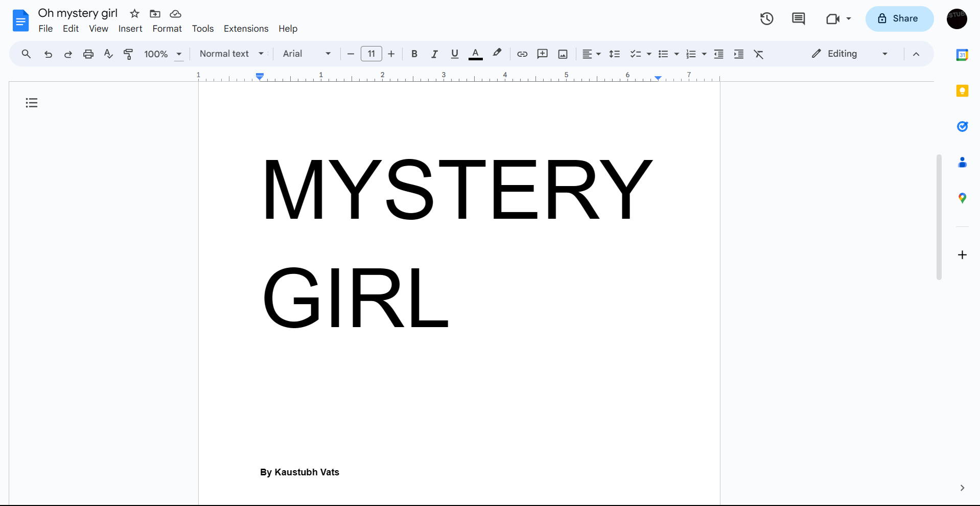Click the Insert link icon

click(x=522, y=54)
